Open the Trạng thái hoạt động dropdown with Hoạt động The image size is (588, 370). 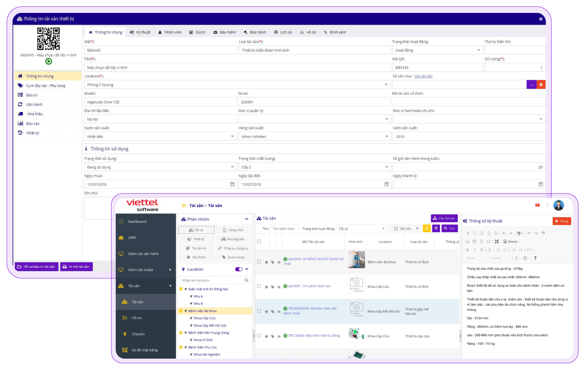pos(437,50)
